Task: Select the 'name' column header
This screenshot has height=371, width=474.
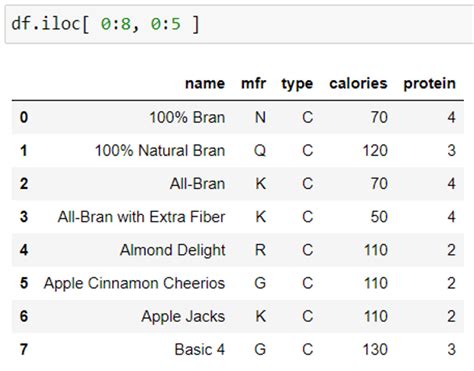Action: click(205, 84)
